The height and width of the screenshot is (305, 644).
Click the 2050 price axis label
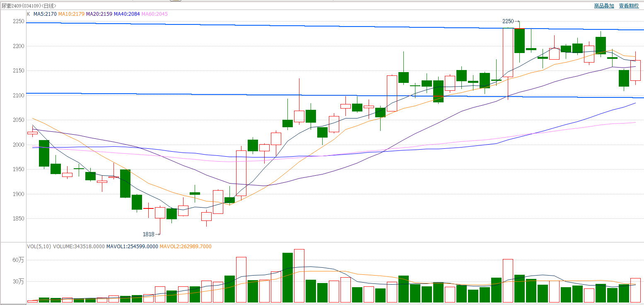click(19, 120)
